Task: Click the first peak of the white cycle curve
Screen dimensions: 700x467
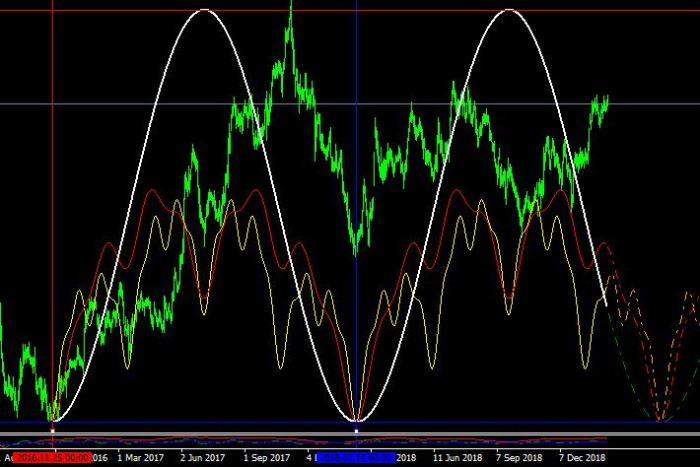Action: [204, 10]
